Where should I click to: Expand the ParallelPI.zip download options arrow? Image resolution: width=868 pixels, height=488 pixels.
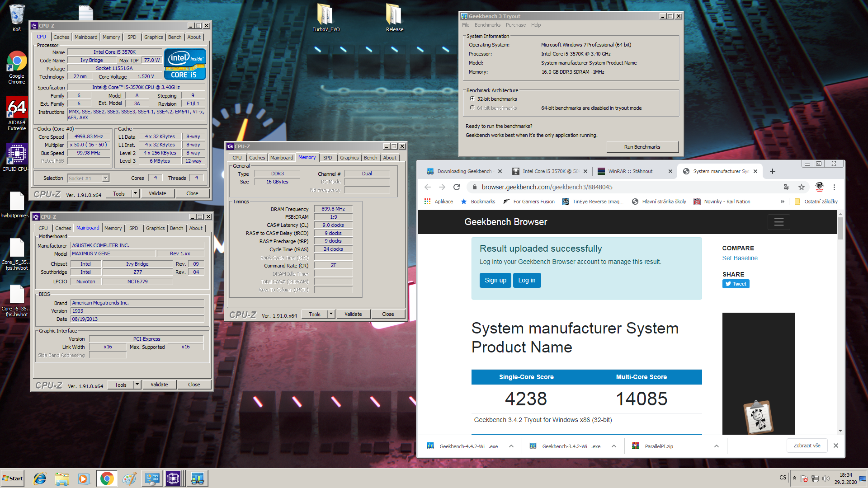click(717, 446)
